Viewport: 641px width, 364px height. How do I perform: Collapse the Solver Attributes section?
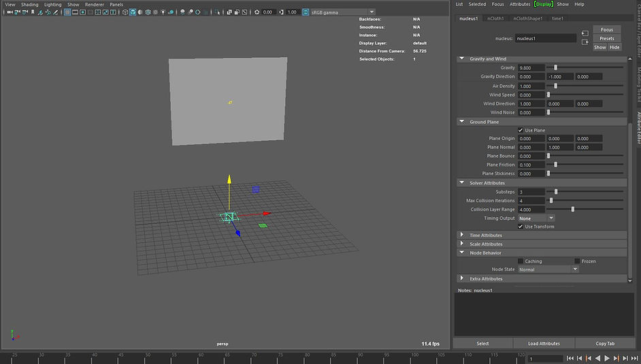pos(462,182)
